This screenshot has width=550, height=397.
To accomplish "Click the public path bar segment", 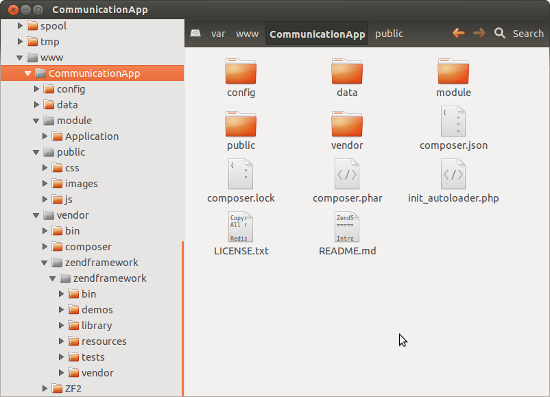I will (389, 34).
